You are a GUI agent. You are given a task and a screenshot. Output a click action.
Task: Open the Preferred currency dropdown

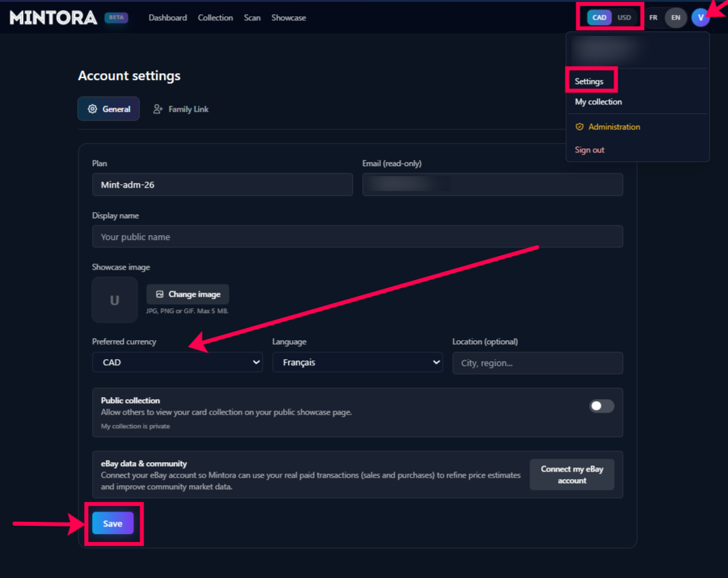(x=177, y=363)
